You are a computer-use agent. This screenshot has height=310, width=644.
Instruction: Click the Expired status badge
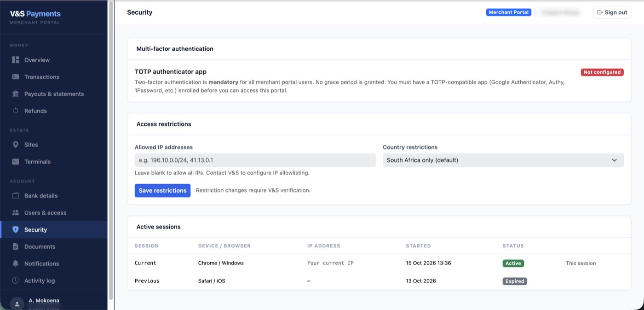point(514,281)
